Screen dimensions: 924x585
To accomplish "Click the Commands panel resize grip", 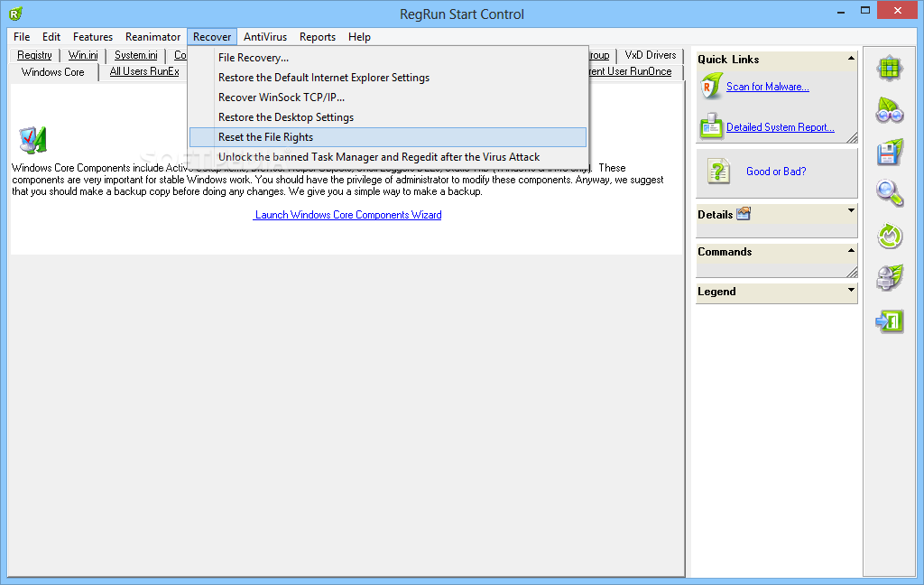I will tap(852, 272).
